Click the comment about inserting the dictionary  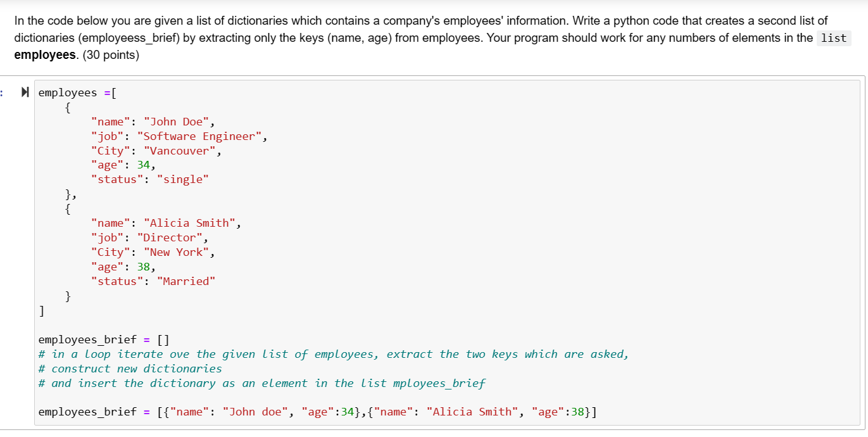(262, 383)
